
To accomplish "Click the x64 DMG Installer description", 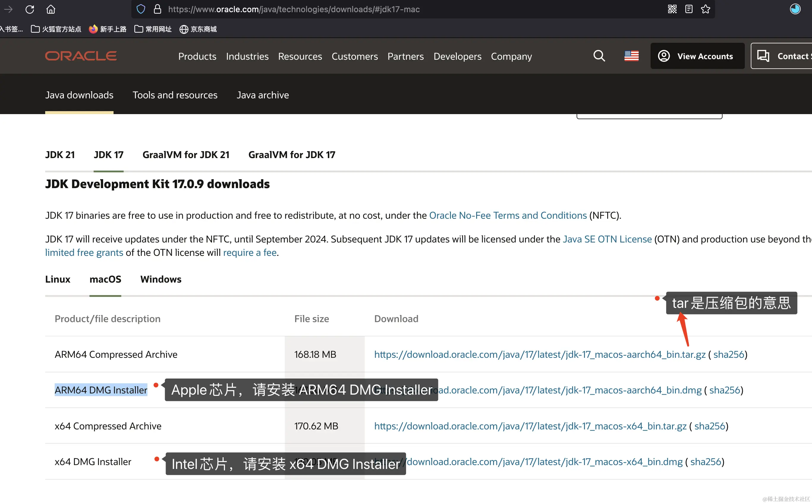I will coord(93,462).
